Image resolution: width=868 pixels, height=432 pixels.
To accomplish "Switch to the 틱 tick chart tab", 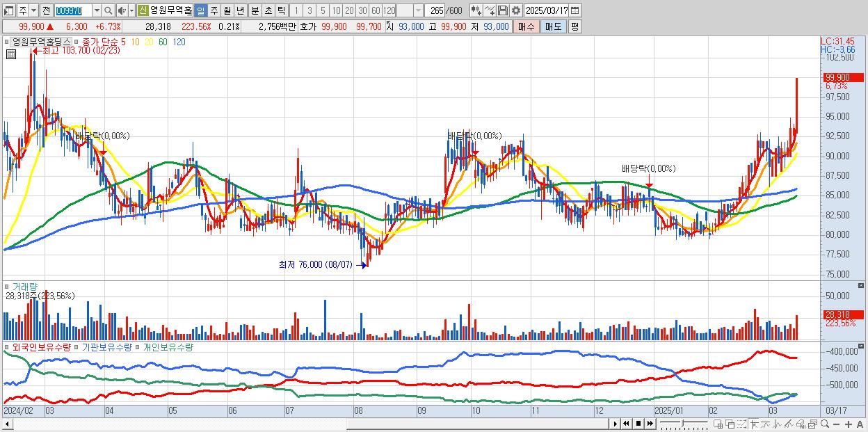I will pos(281,10).
